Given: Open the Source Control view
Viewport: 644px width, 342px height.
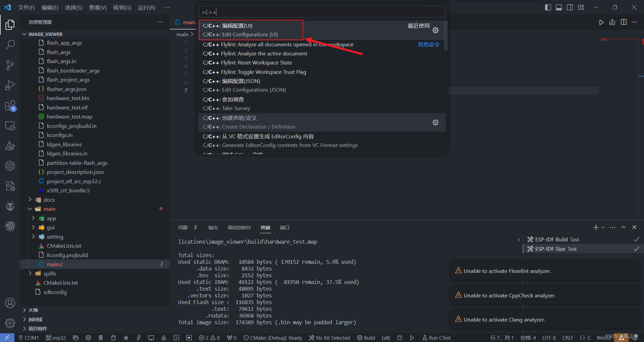Looking at the screenshot, I should click(x=10, y=65).
